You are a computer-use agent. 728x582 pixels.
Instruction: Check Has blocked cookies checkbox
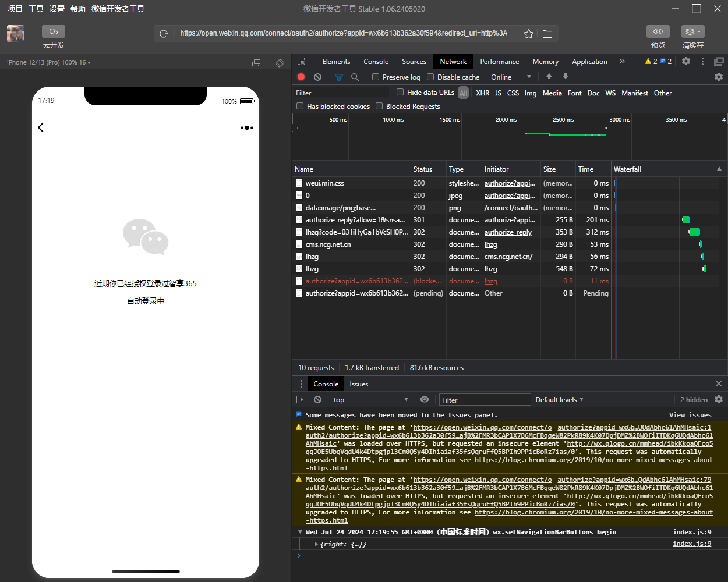pyautogui.click(x=300, y=106)
